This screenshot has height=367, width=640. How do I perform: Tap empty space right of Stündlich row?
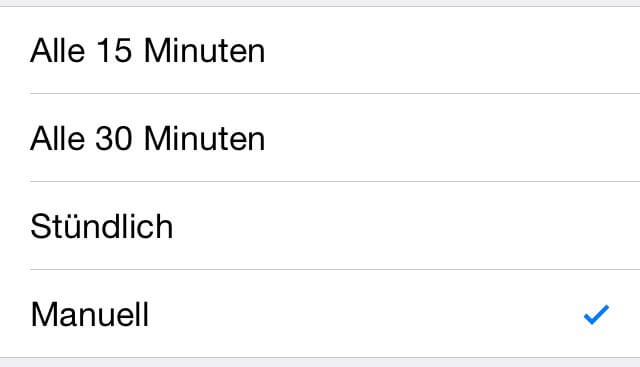407,226
